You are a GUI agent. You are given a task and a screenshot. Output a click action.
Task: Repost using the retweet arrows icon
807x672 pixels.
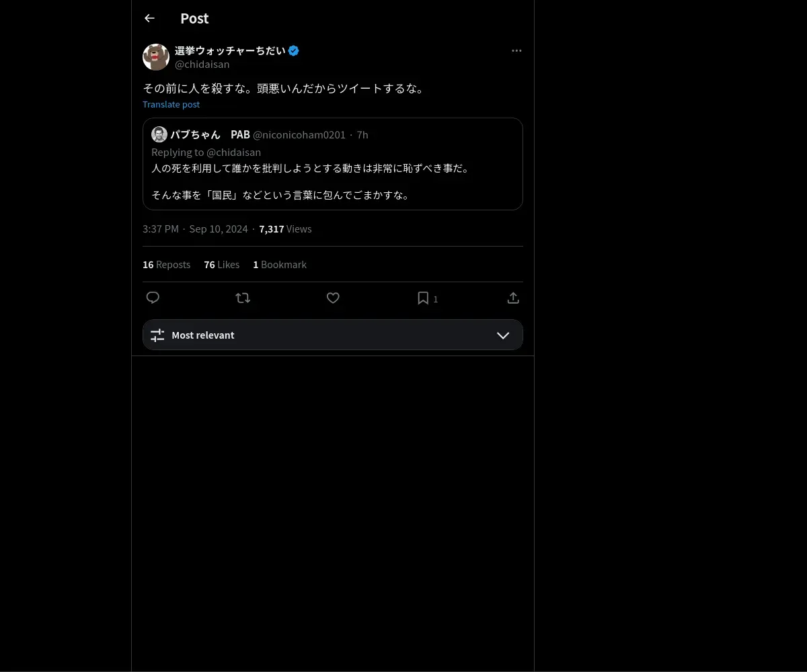click(x=243, y=298)
